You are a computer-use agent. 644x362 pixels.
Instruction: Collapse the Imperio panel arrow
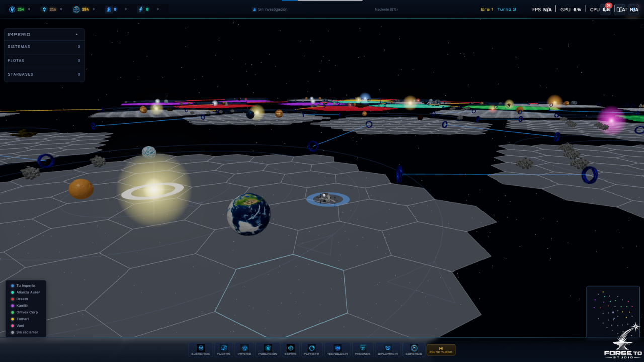pyautogui.click(x=77, y=35)
